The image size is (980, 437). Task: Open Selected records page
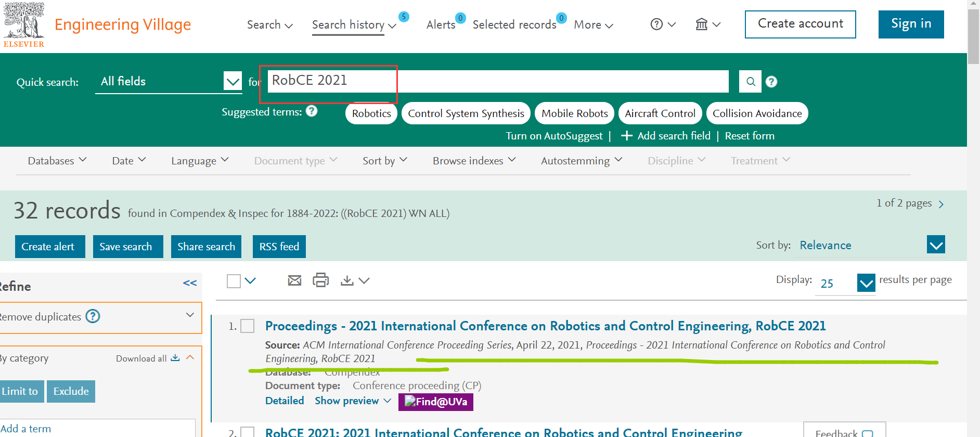click(x=514, y=24)
